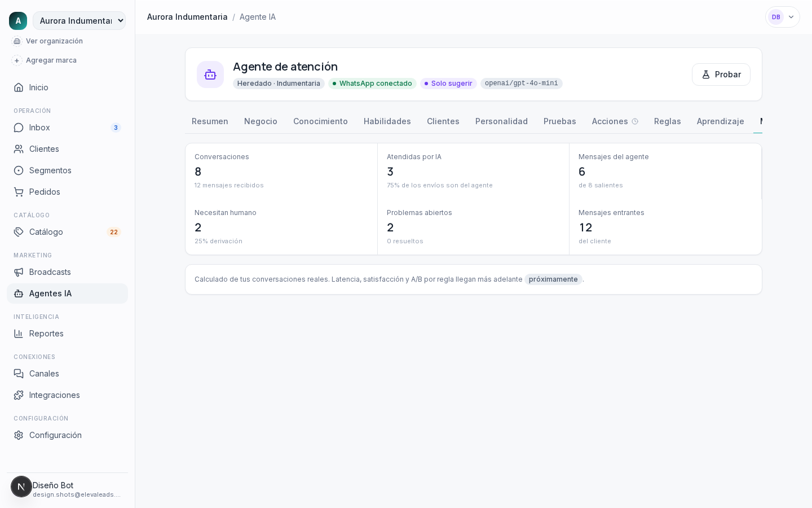
Task: Click the Agregar marca link
Action: [51, 60]
